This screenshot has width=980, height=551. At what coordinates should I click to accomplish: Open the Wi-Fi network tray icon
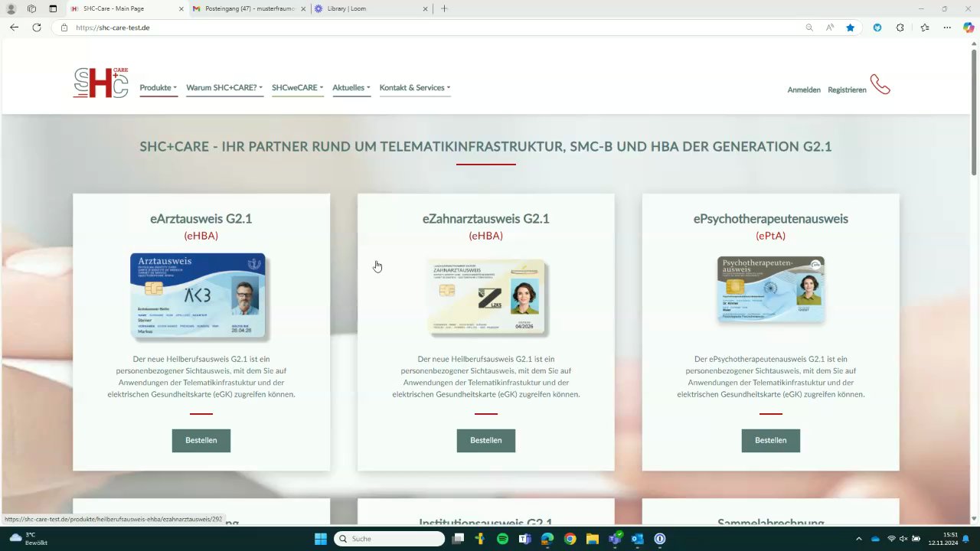click(x=890, y=539)
